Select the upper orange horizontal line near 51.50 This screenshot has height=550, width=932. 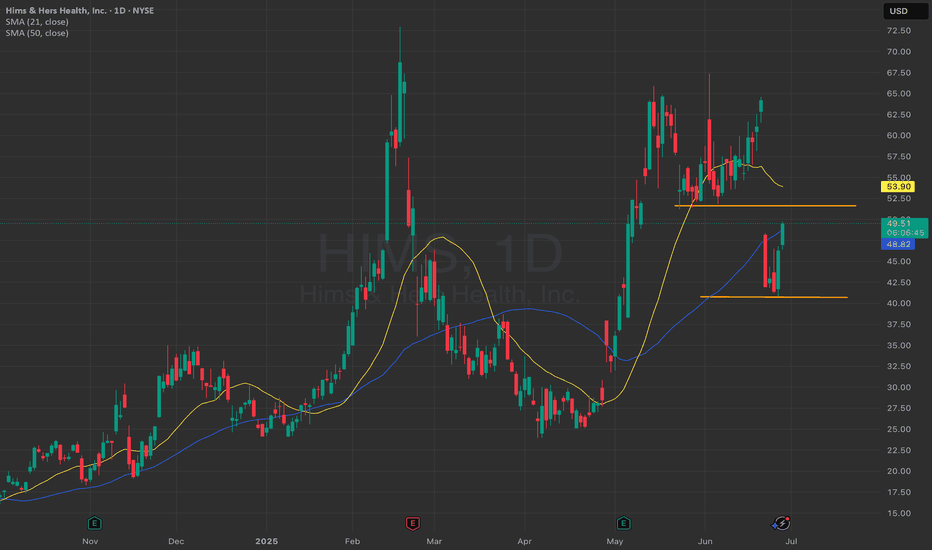click(765, 206)
